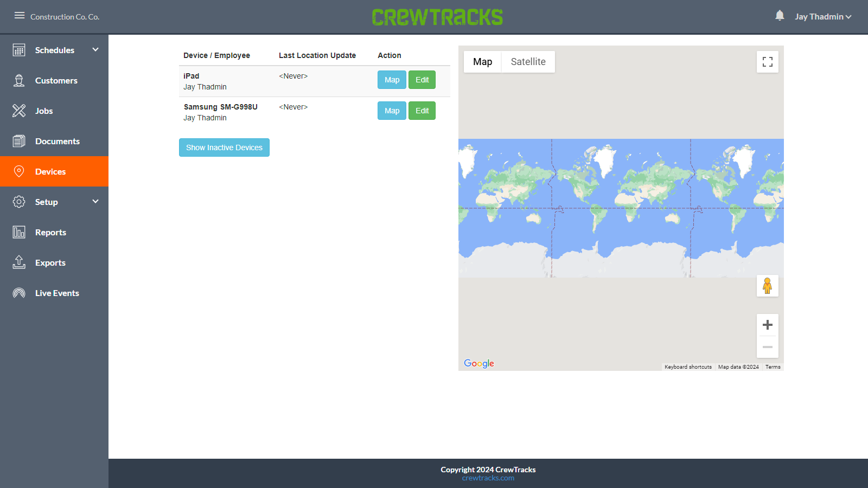Click the Exports upload icon
Image resolution: width=868 pixels, height=488 pixels.
19,262
